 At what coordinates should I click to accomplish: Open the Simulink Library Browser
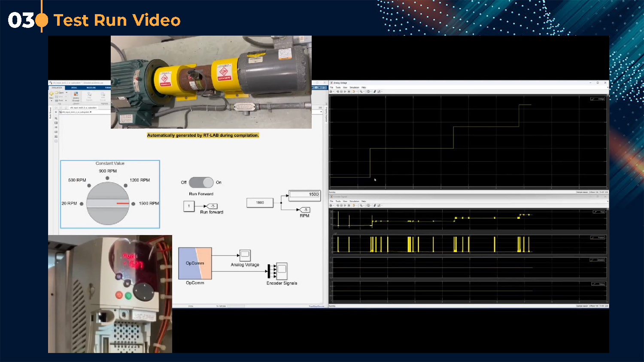pyautogui.click(x=76, y=95)
